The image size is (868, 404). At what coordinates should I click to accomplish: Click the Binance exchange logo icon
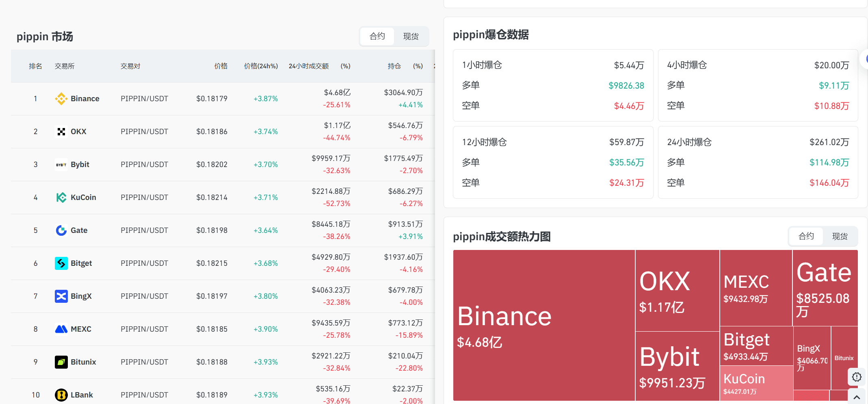[61, 99]
